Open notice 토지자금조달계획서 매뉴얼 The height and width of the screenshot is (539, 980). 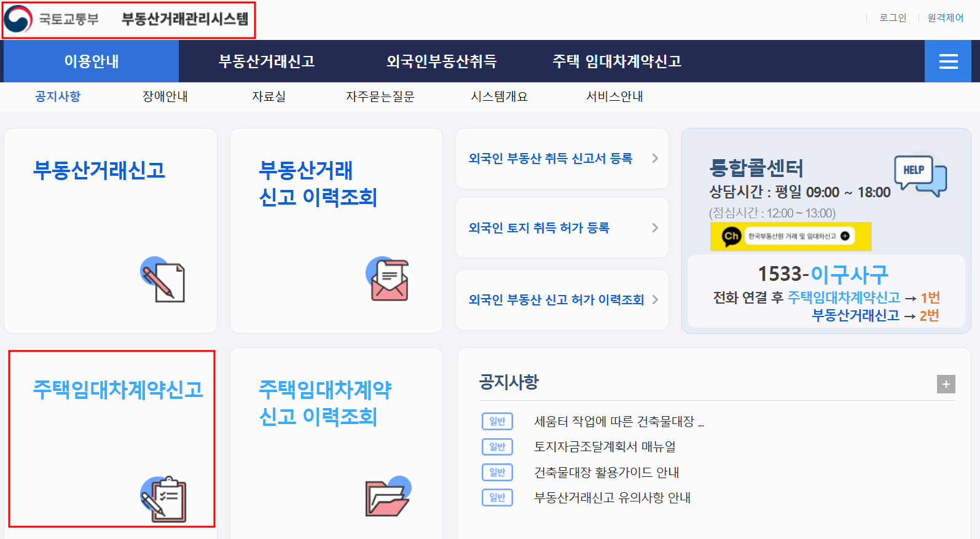pos(605,447)
